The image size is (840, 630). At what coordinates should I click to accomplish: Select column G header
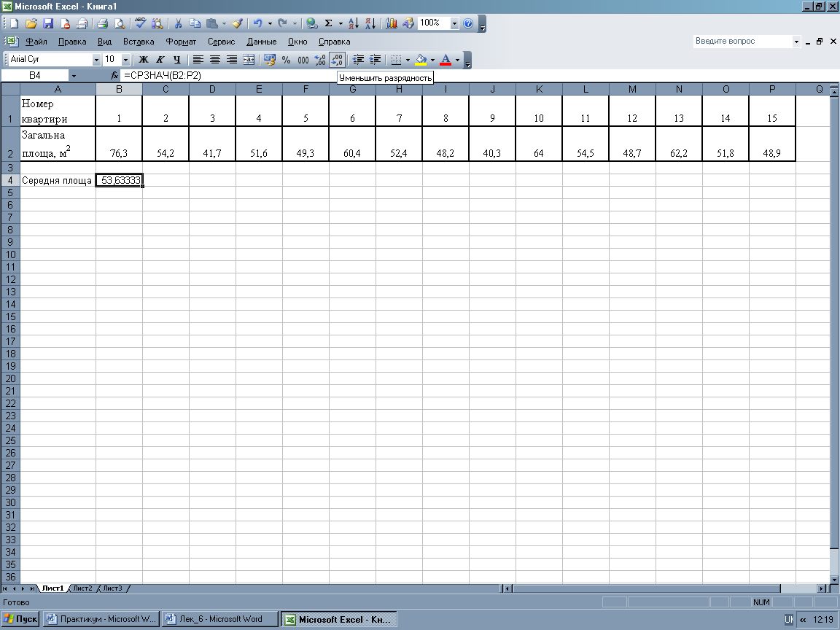[x=352, y=89]
